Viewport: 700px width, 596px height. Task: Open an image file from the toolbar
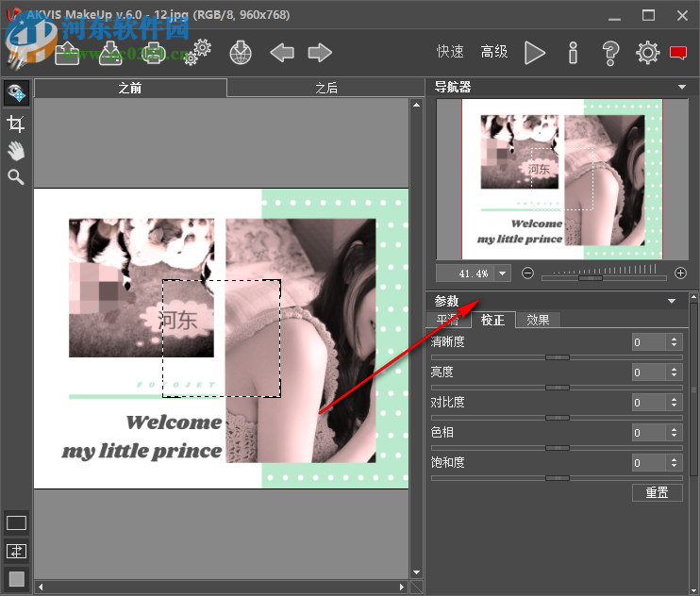click(x=67, y=53)
